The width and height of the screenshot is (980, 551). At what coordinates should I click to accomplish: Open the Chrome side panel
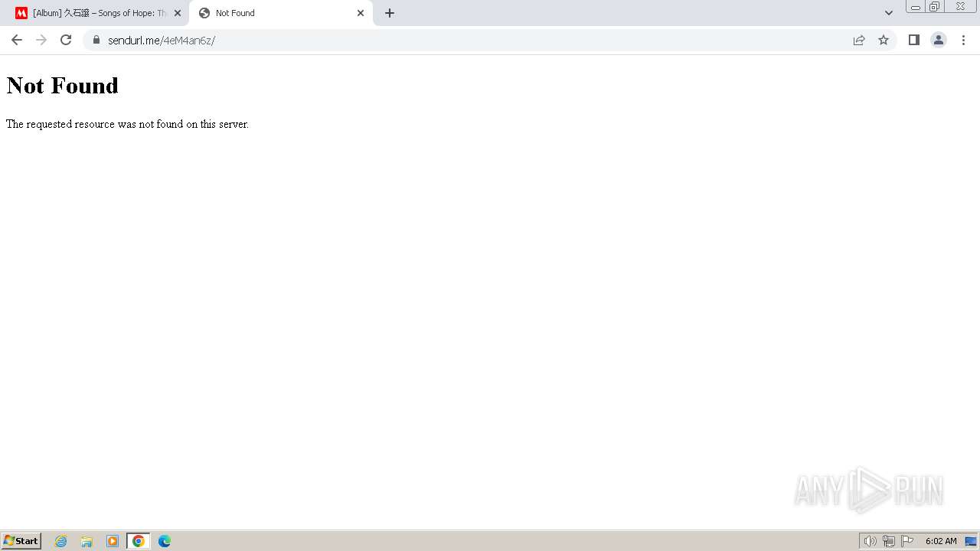[x=914, y=40]
